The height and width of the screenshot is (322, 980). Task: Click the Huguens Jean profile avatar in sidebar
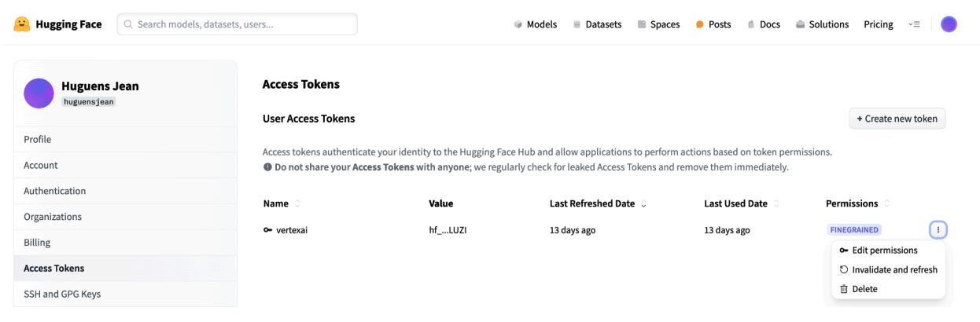pos(39,93)
